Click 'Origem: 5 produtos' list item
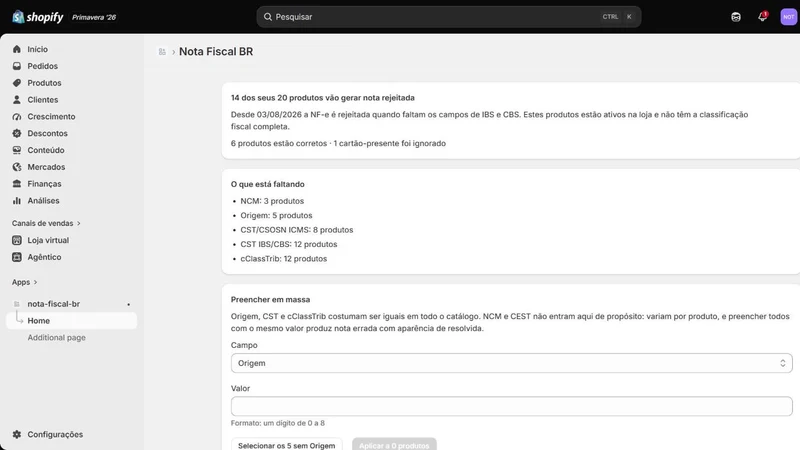The height and width of the screenshot is (450, 800). [x=276, y=215]
